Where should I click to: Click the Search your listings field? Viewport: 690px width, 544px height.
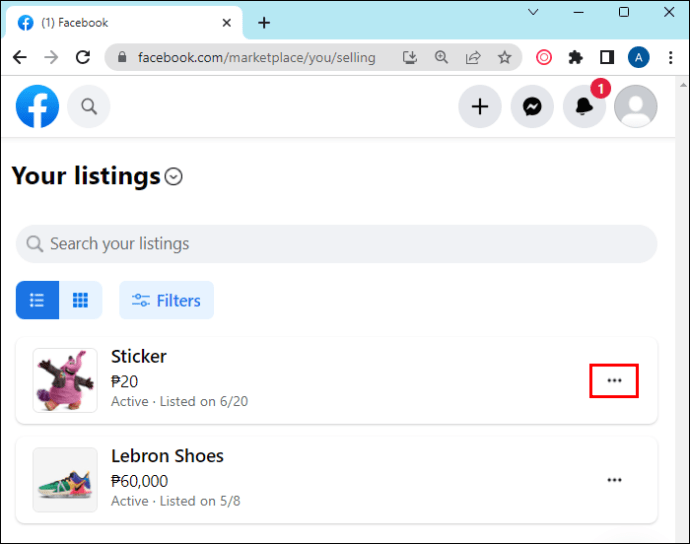coord(337,244)
